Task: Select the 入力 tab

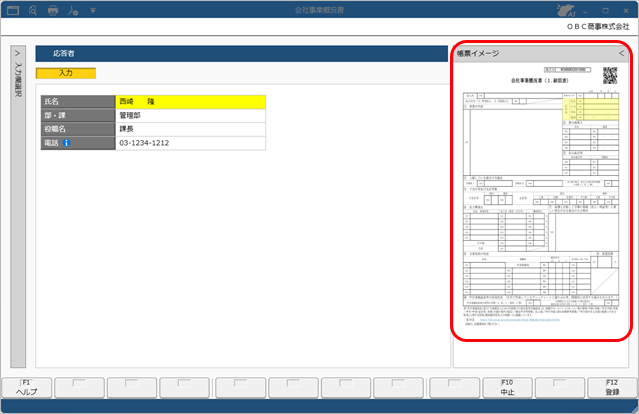Action: tap(66, 73)
